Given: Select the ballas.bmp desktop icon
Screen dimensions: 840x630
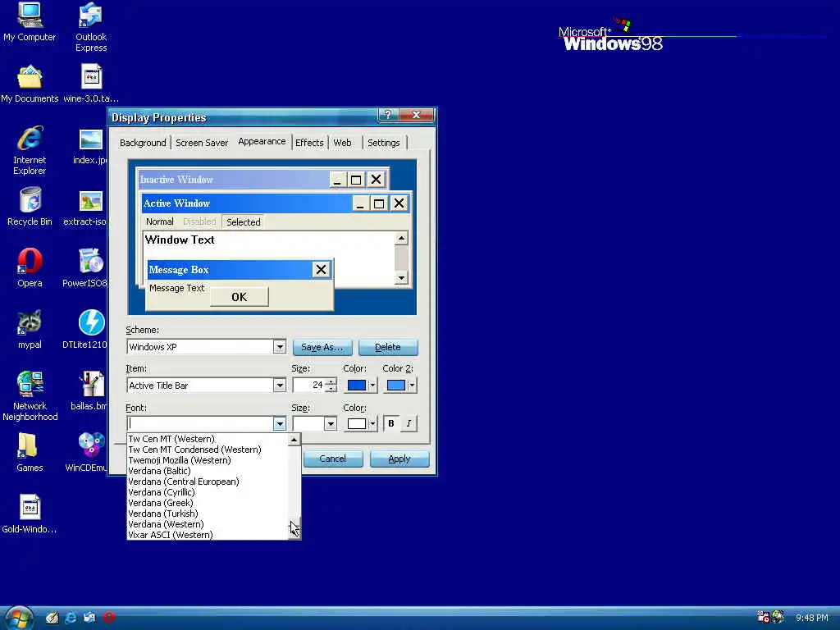Looking at the screenshot, I should point(89,391).
